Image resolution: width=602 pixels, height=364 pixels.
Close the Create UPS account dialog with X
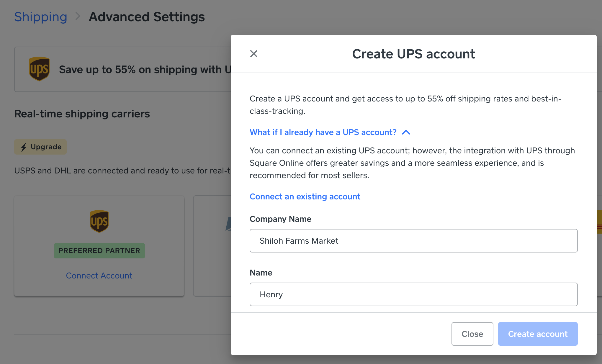254,54
